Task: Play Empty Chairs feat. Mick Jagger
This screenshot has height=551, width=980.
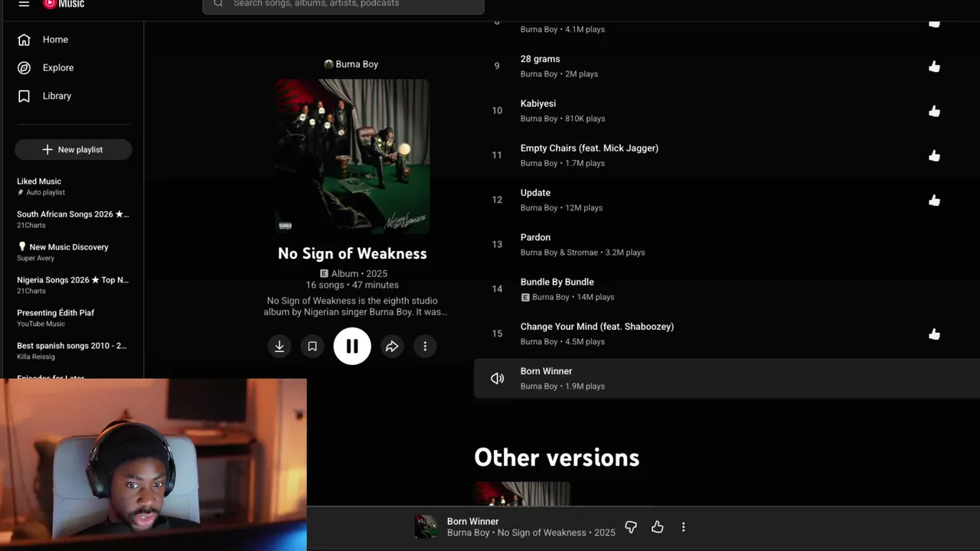Action: click(590, 148)
